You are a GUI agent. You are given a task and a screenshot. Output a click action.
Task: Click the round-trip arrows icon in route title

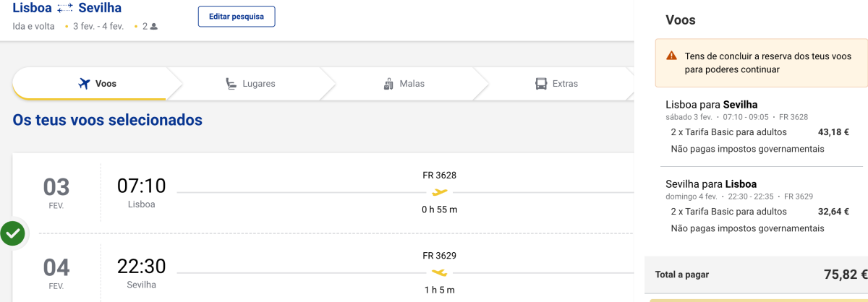(x=65, y=8)
